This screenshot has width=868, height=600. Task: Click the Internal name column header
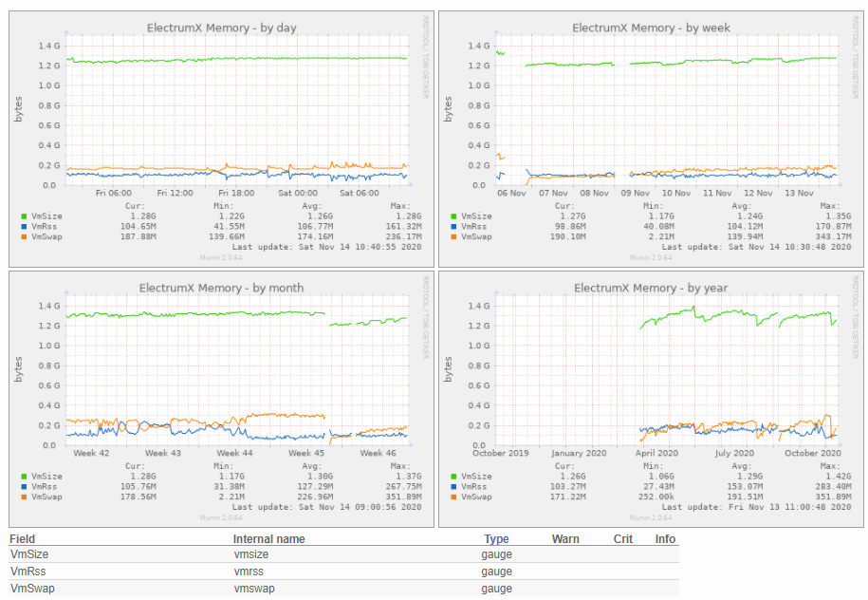269,539
